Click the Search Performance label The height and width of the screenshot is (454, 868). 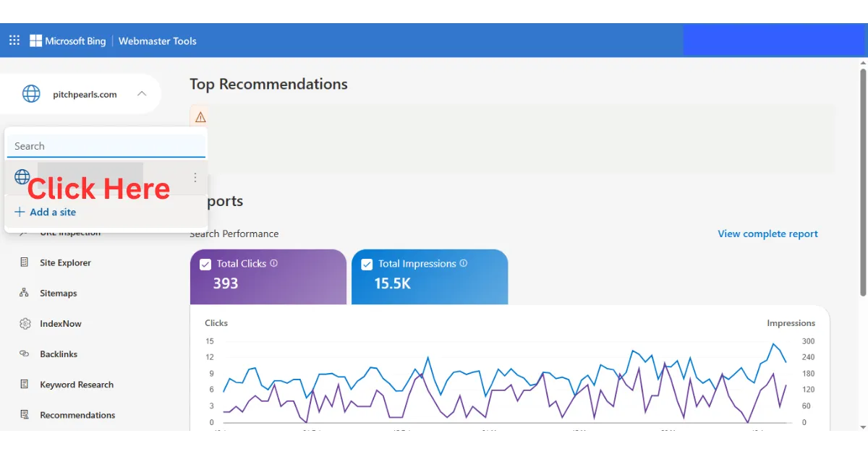(234, 234)
